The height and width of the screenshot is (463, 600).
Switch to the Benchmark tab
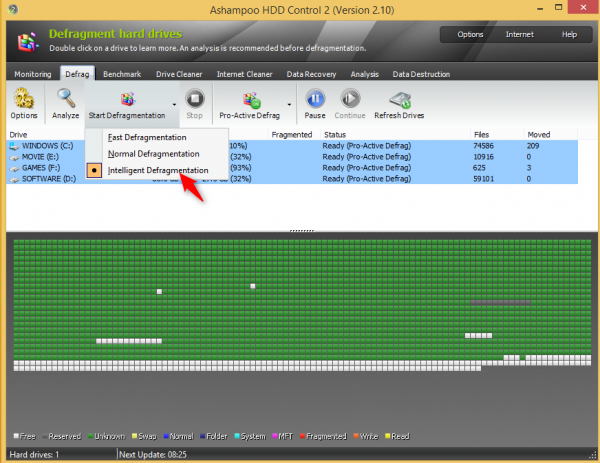122,74
